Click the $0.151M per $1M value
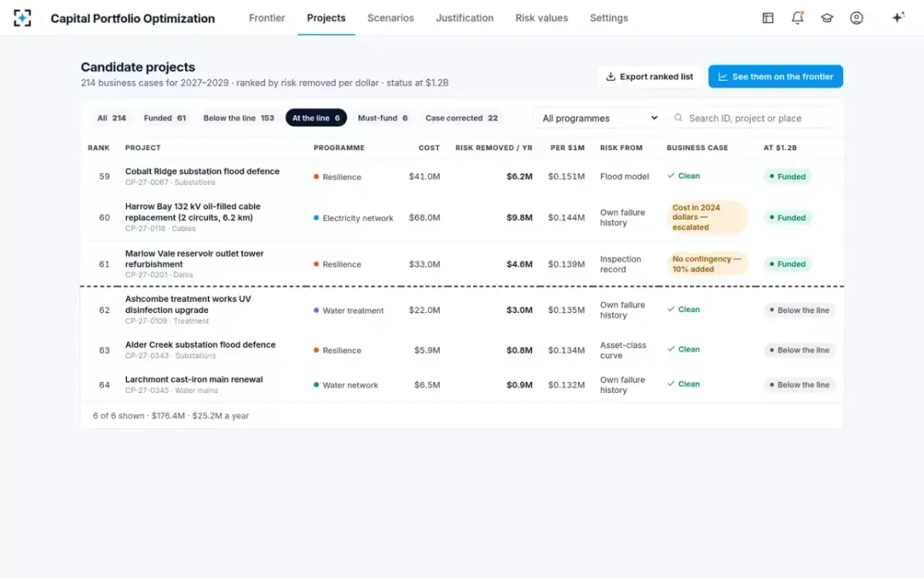924x578 pixels. (x=567, y=176)
